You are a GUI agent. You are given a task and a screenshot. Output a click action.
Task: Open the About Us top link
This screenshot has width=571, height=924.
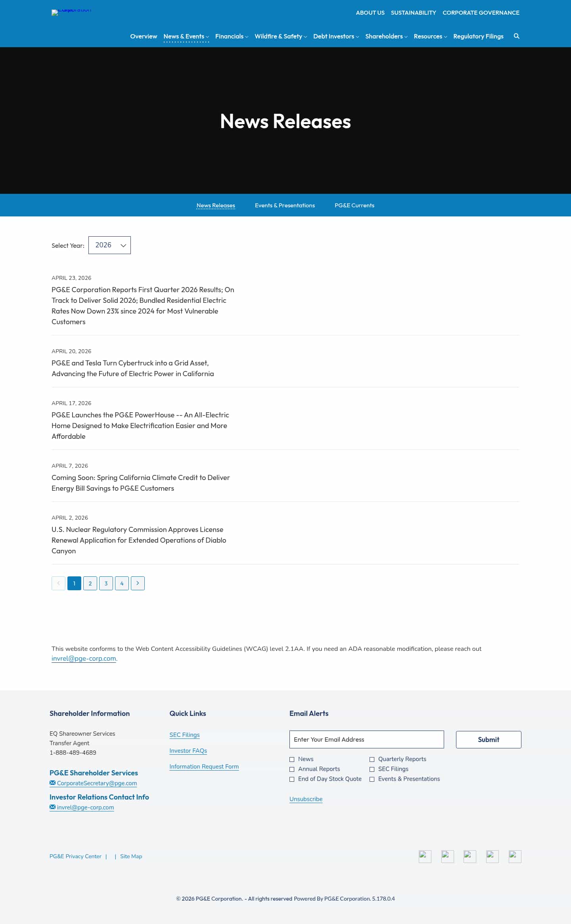click(370, 13)
